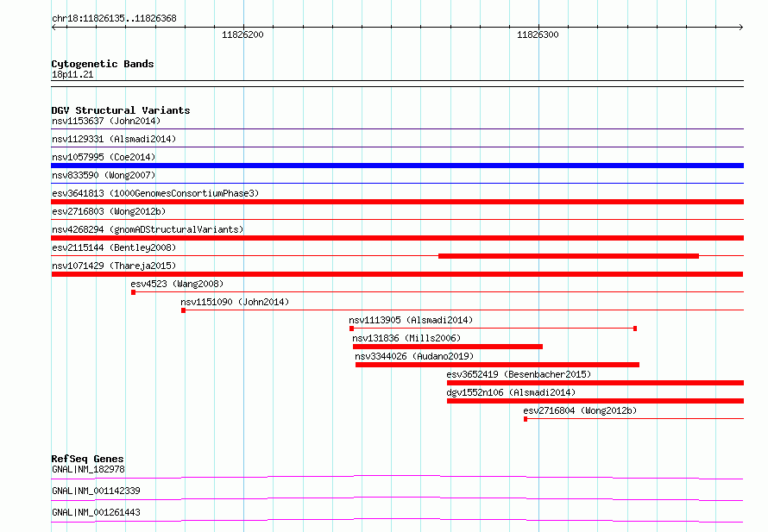Open nsv4268294 (gnomADStructuralVariants) label

148,229
